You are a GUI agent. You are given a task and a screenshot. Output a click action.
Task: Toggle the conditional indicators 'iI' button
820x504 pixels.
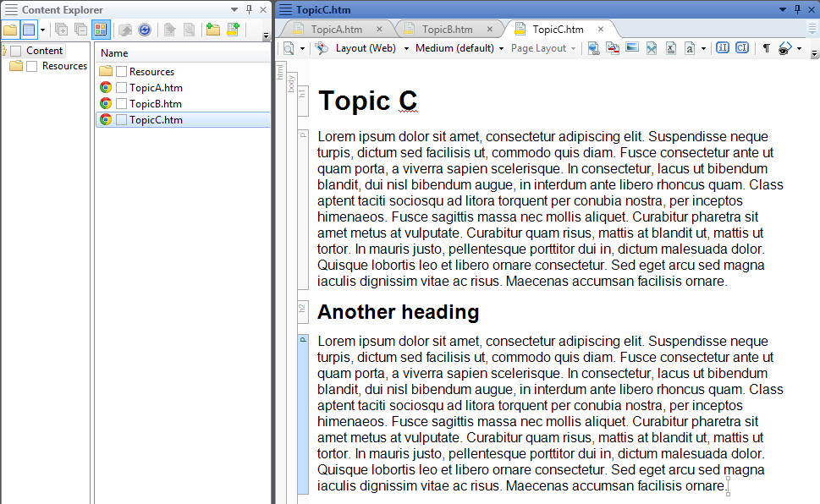(x=722, y=48)
